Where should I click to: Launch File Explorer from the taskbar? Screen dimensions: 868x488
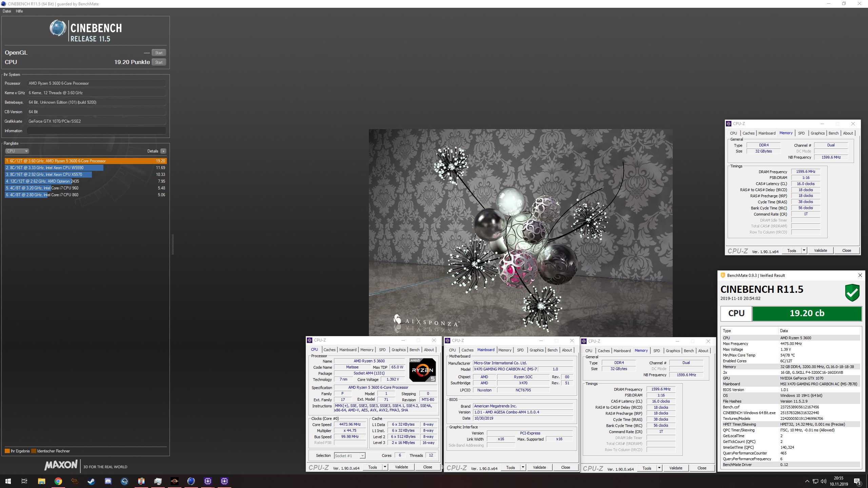click(x=41, y=481)
